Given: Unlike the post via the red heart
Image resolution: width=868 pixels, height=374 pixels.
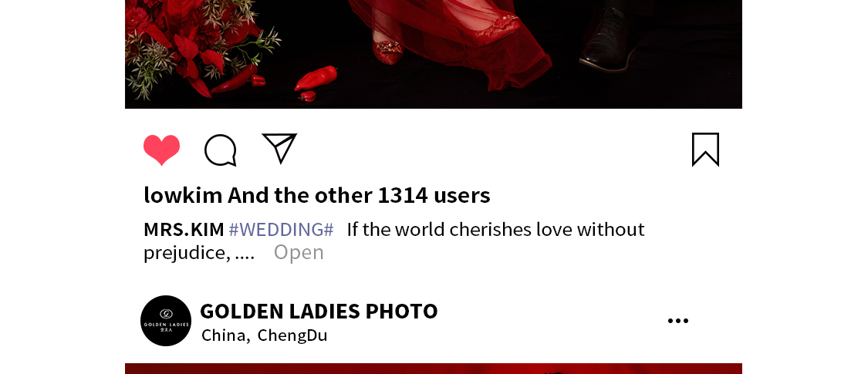Looking at the screenshot, I should point(162,150).
